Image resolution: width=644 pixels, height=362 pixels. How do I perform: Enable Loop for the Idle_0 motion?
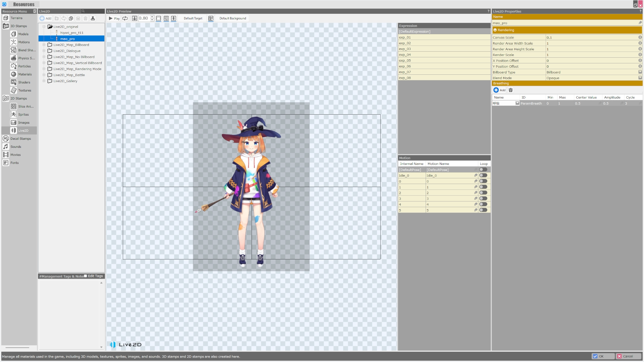pos(483,175)
